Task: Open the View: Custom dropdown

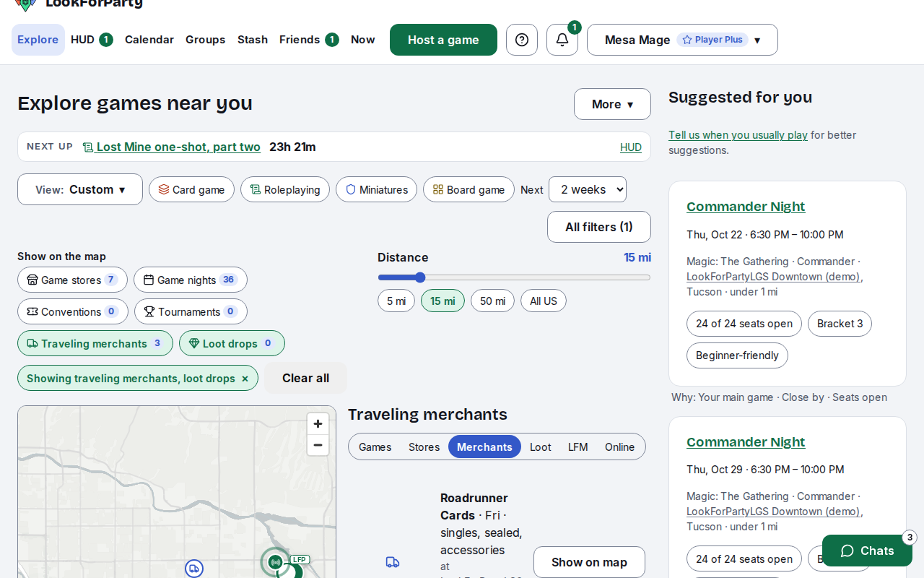Action: click(80, 189)
